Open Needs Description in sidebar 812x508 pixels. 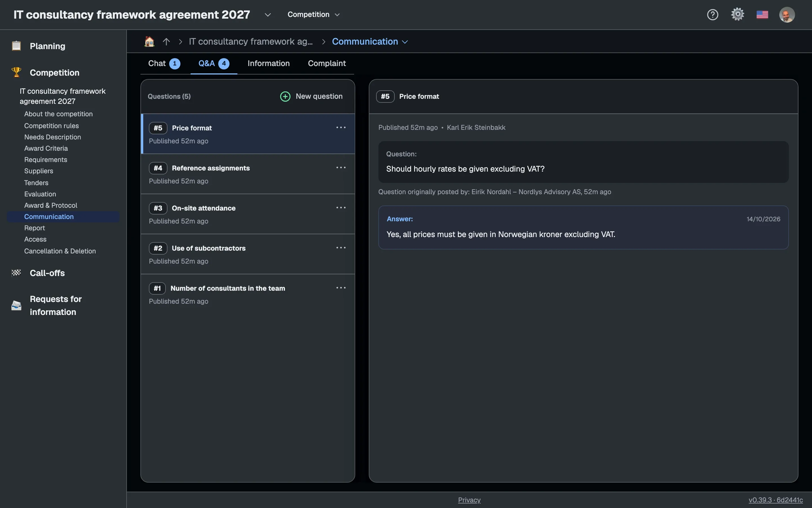click(52, 137)
